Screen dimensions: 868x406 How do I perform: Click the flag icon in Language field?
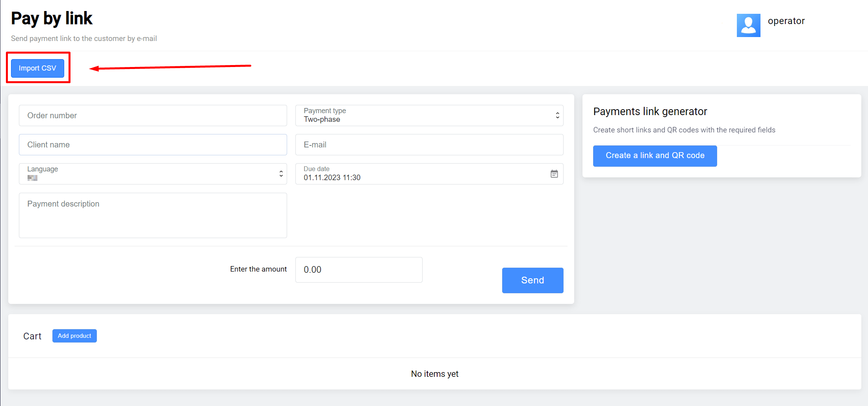tap(32, 178)
